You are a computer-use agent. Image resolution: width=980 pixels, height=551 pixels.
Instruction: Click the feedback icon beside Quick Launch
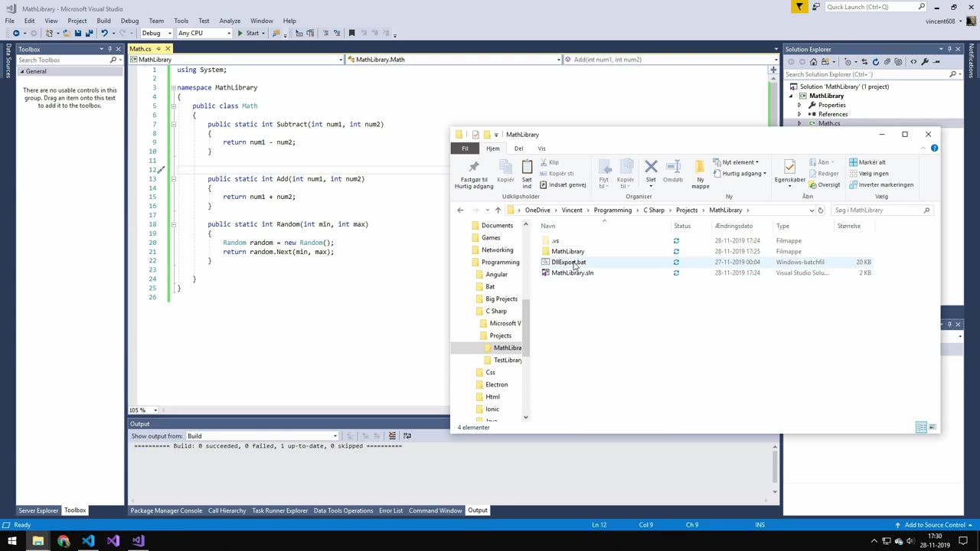[817, 7]
